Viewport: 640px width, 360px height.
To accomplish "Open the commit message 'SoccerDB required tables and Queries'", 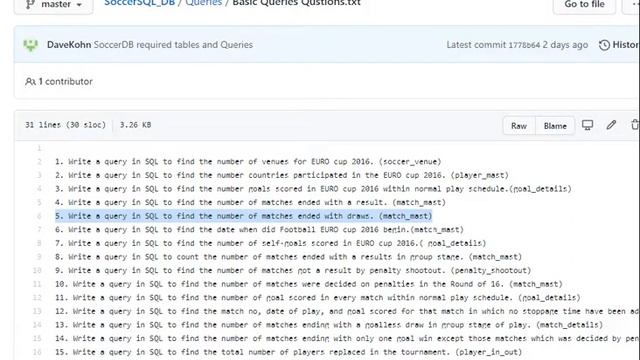I will coord(173,44).
